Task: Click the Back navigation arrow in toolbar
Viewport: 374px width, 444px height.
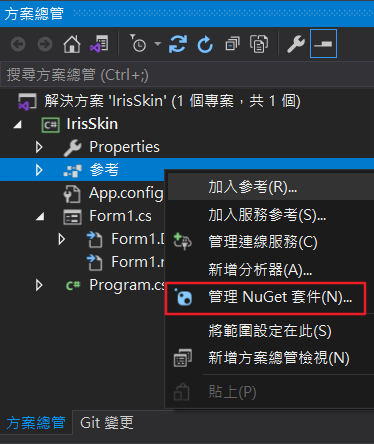Action: [x=18, y=44]
